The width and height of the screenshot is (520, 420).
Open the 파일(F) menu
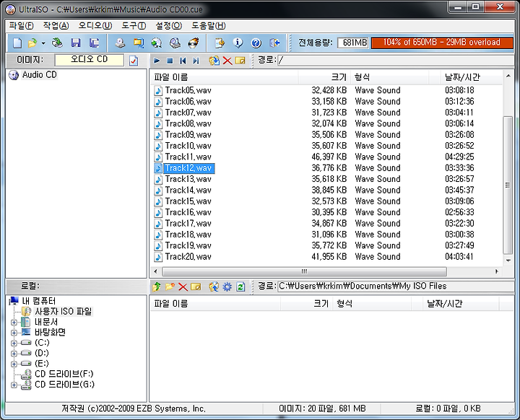click(x=22, y=25)
